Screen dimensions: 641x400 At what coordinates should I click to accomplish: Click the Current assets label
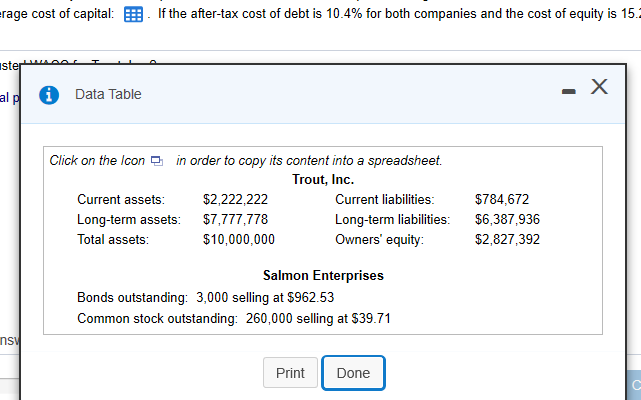pos(121,200)
